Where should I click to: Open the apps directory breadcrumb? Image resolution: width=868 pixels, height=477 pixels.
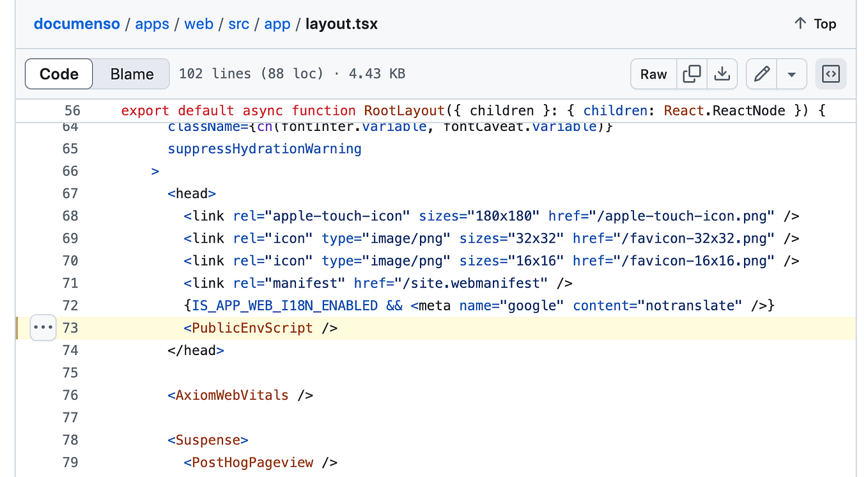tap(151, 24)
